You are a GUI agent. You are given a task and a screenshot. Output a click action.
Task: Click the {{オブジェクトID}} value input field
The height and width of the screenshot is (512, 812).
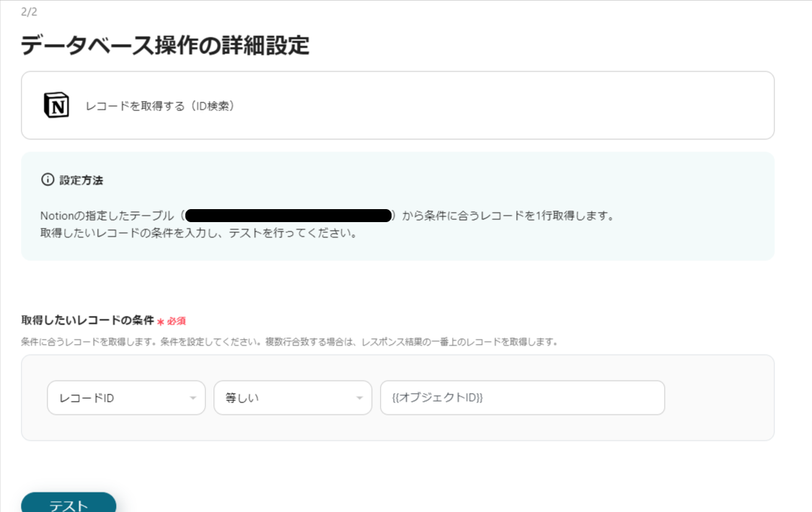[523, 397]
